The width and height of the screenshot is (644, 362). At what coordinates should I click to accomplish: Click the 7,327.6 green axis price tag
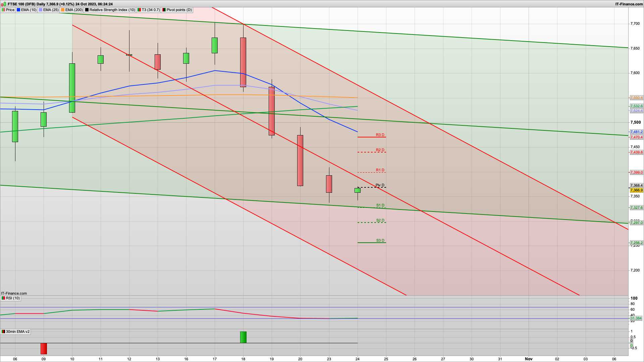(636, 207)
